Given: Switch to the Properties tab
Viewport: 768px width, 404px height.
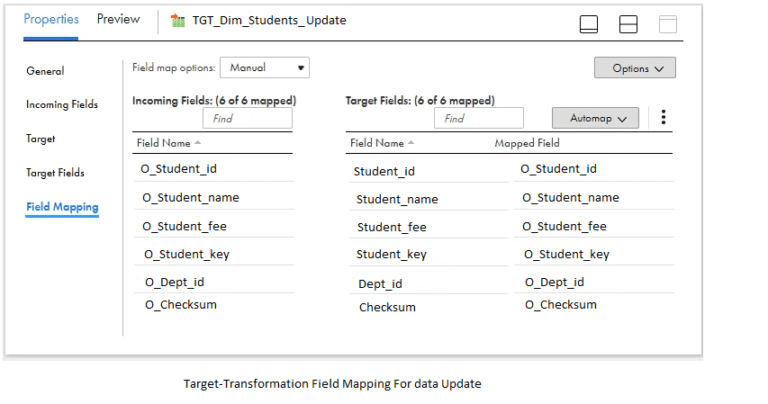Looking at the screenshot, I should click(x=51, y=19).
